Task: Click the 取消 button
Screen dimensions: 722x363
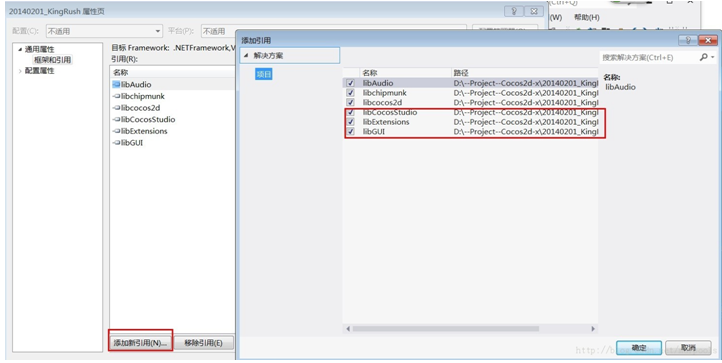Action: click(x=688, y=348)
